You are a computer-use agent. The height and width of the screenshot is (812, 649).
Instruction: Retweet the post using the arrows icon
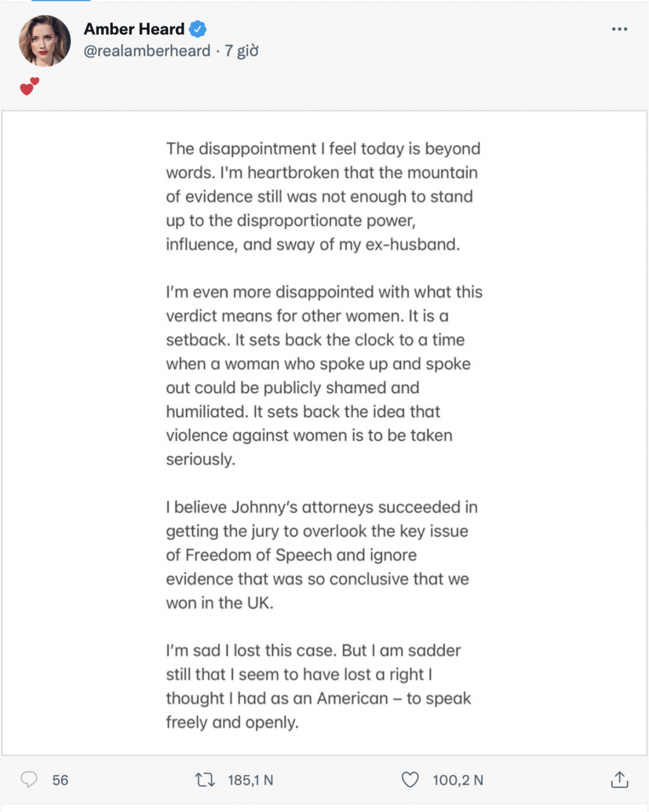click(x=205, y=780)
